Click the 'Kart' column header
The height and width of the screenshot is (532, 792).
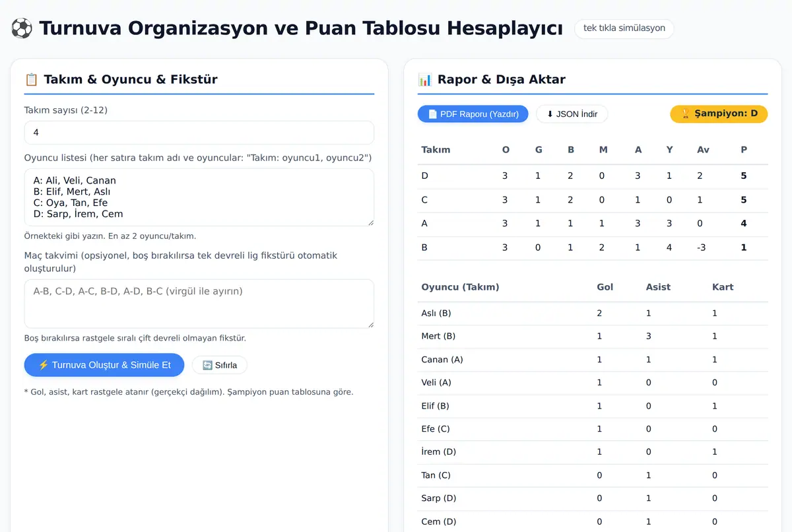[x=723, y=287]
